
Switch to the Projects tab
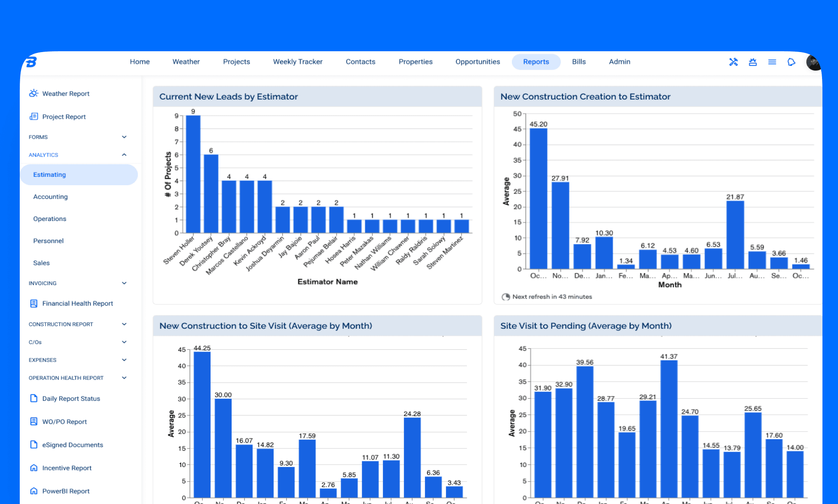click(x=236, y=62)
